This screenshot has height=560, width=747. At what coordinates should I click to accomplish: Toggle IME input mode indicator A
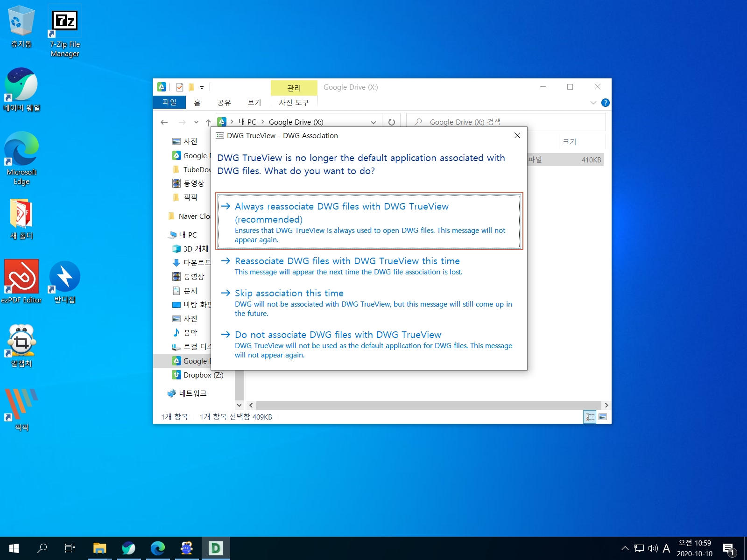[666, 548]
